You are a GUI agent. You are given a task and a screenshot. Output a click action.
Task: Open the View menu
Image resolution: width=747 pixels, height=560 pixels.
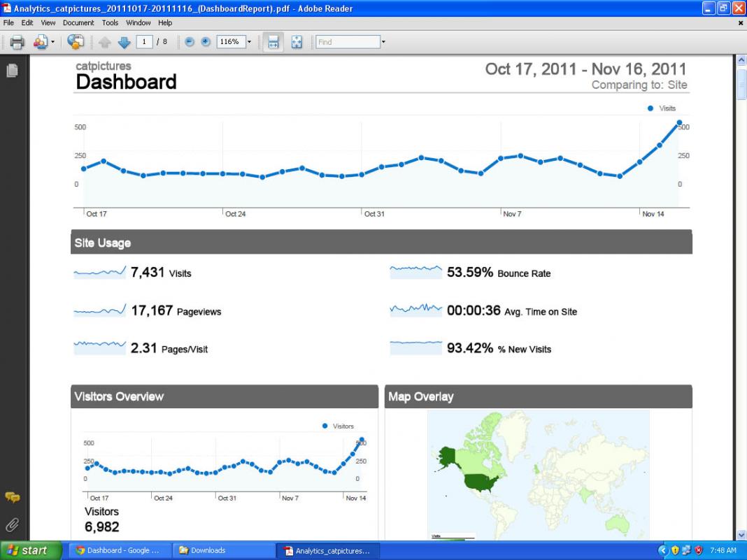coord(48,23)
